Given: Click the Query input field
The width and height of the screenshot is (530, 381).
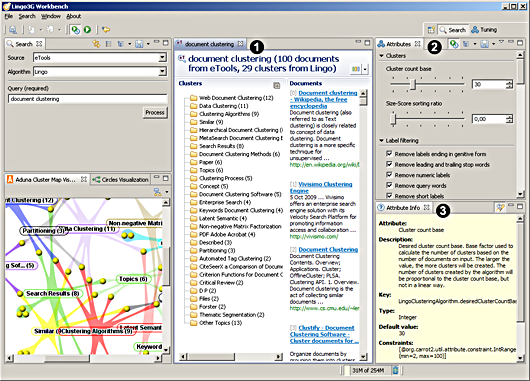Looking at the screenshot, I should [x=88, y=99].
